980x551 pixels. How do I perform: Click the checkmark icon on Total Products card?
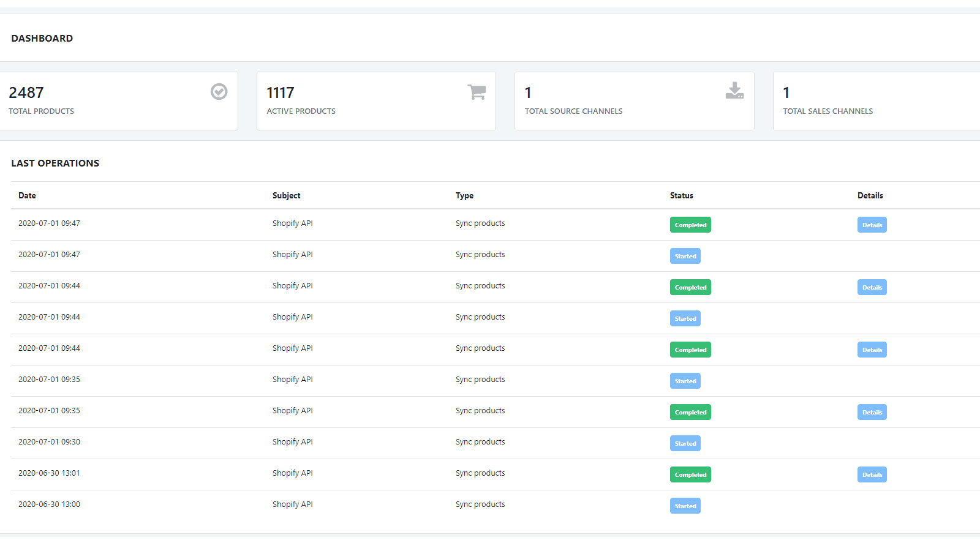[x=219, y=91]
